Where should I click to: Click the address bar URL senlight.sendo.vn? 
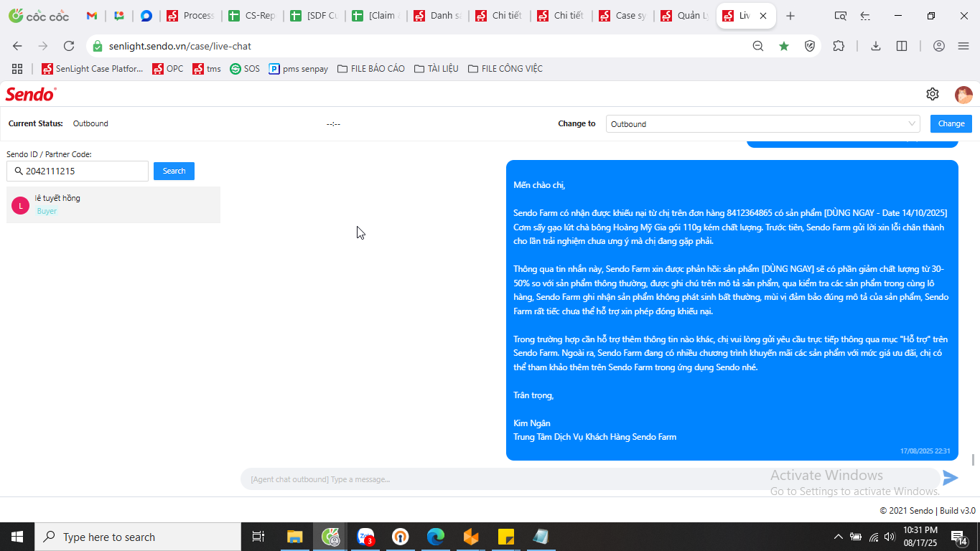(x=179, y=46)
